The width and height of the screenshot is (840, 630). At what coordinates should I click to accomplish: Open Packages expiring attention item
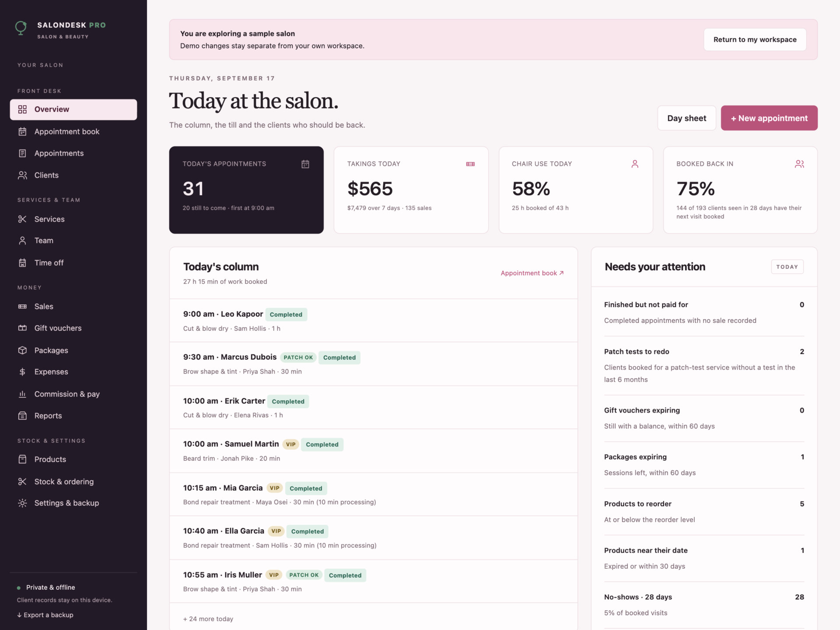[704, 465]
